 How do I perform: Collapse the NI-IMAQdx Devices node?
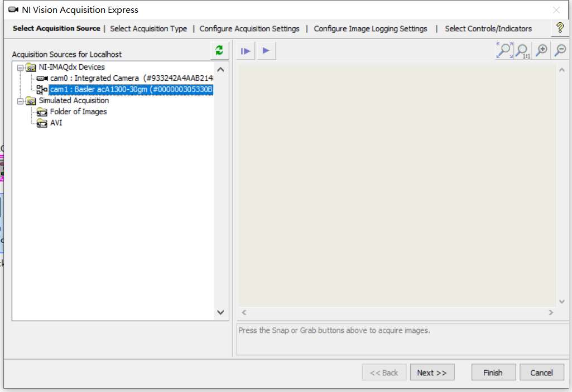pos(21,68)
